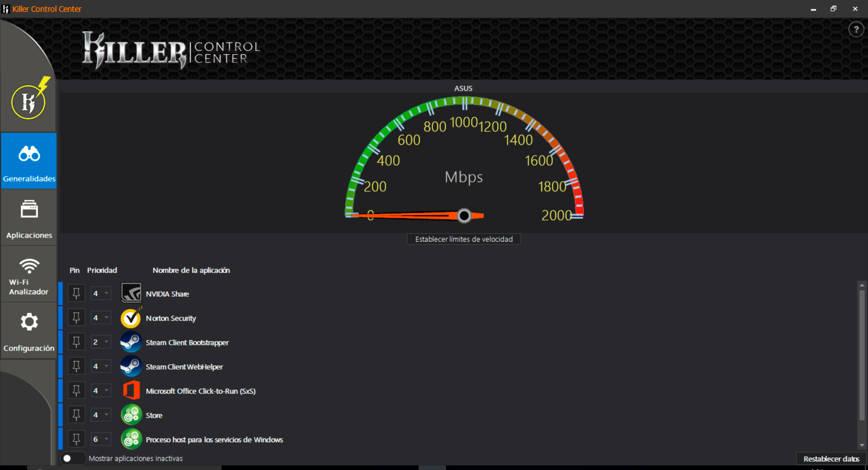This screenshot has width=868, height=470.
Task: Click Proceso host Windows services icon
Action: click(x=131, y=439)
